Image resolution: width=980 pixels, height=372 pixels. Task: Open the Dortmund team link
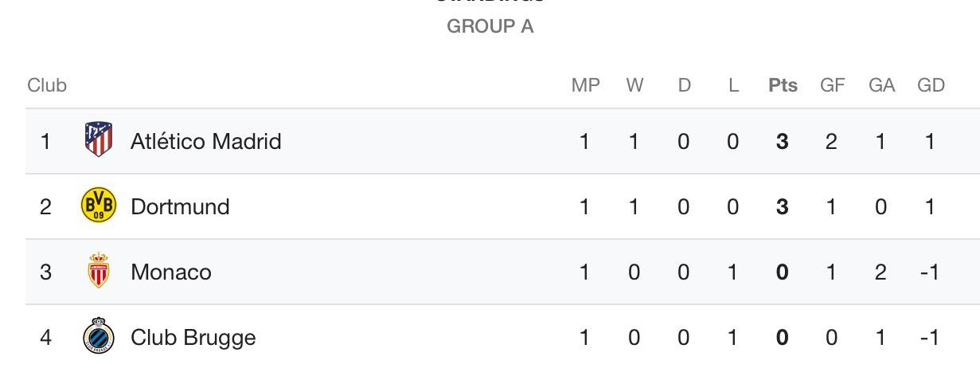180,206
